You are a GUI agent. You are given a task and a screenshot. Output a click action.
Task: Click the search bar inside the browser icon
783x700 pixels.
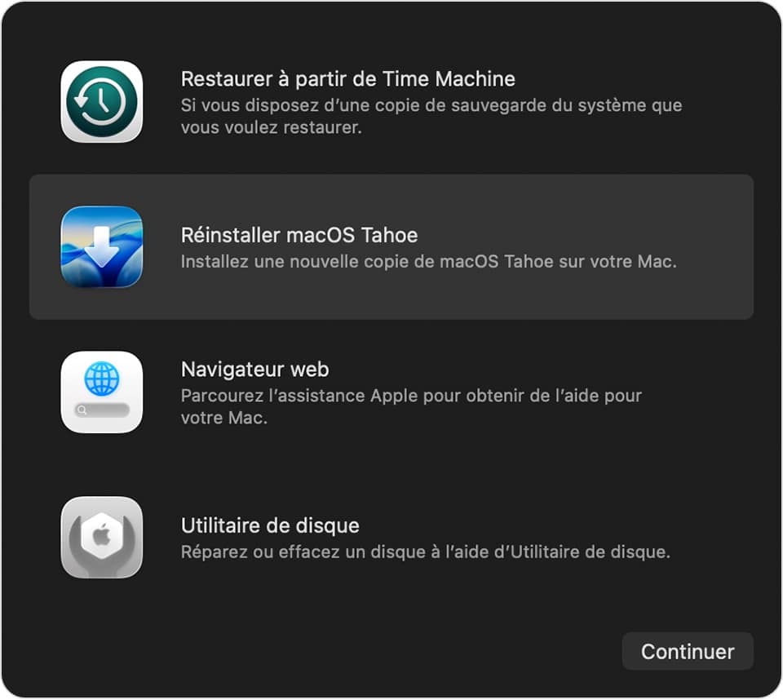point(102,410)
